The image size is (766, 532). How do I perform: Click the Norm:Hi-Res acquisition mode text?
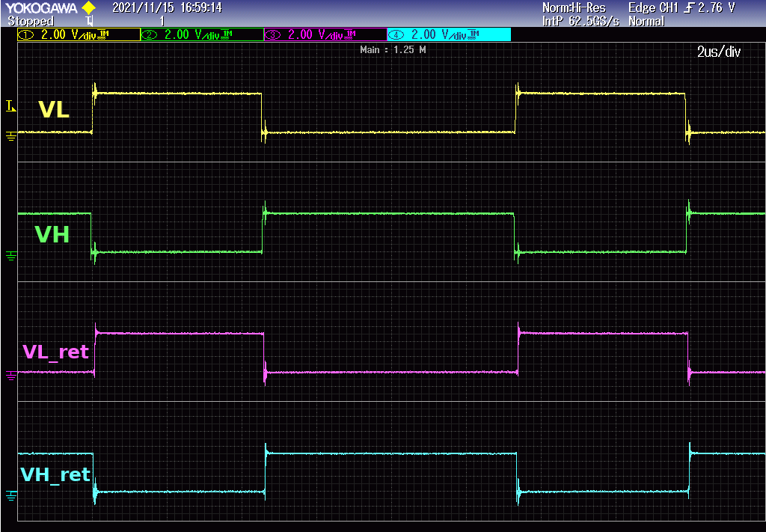point(574,7)
